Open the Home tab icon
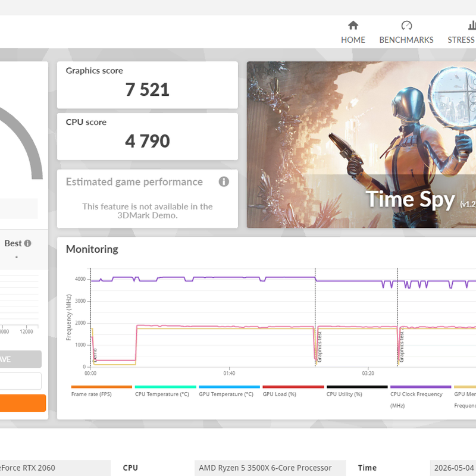The image size is (476, 476). pos(353,25)
